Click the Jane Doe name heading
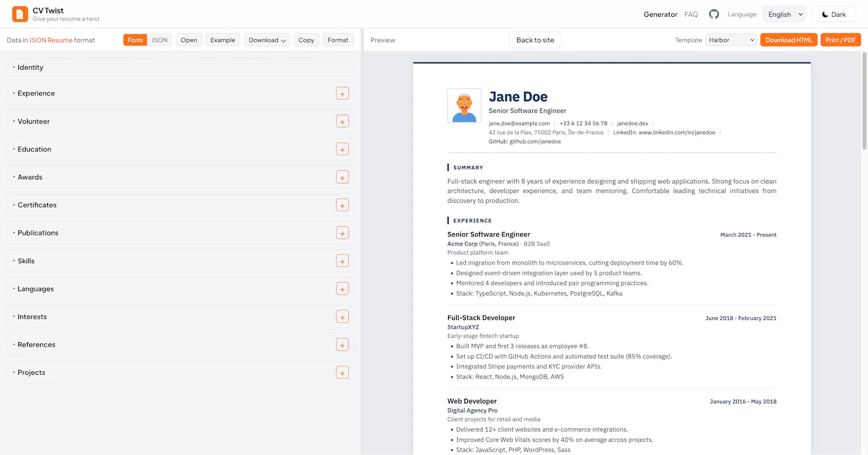This screenshot has width=868, height=455. tap(518, 97)
